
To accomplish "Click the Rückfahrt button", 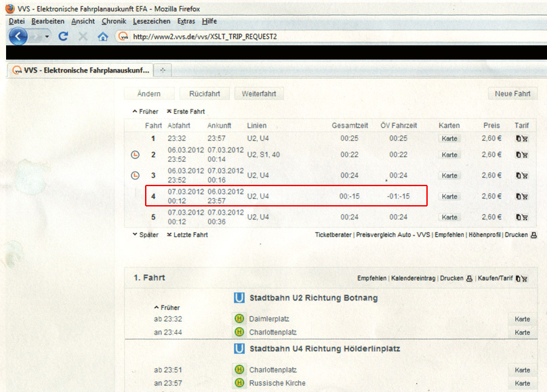I will point(205,93).
